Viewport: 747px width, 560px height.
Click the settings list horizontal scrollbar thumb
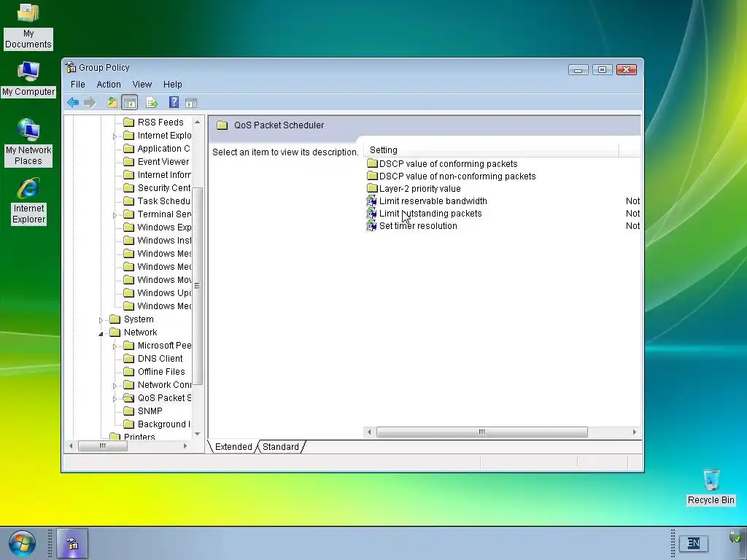[x=481, y=432]
